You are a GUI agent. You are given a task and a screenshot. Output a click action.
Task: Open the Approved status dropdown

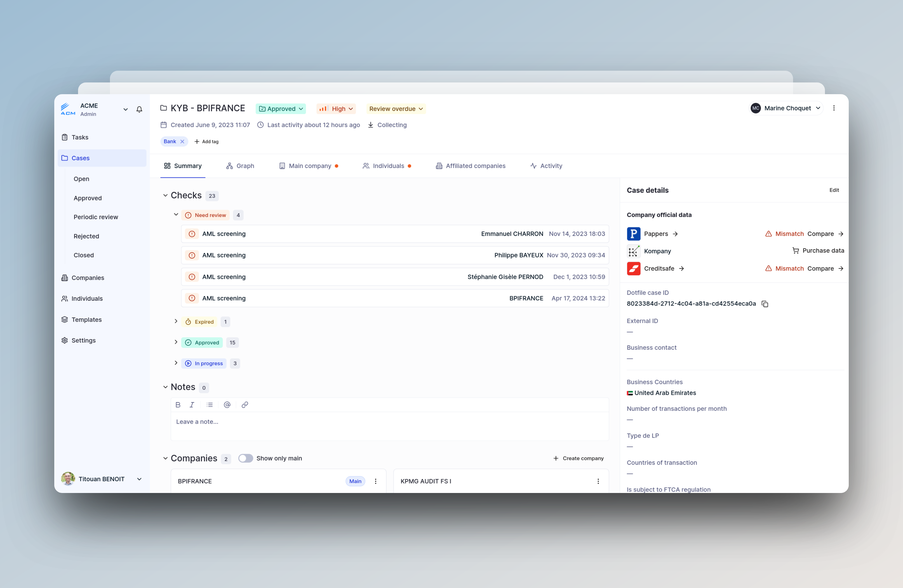(x=281, y=109)
